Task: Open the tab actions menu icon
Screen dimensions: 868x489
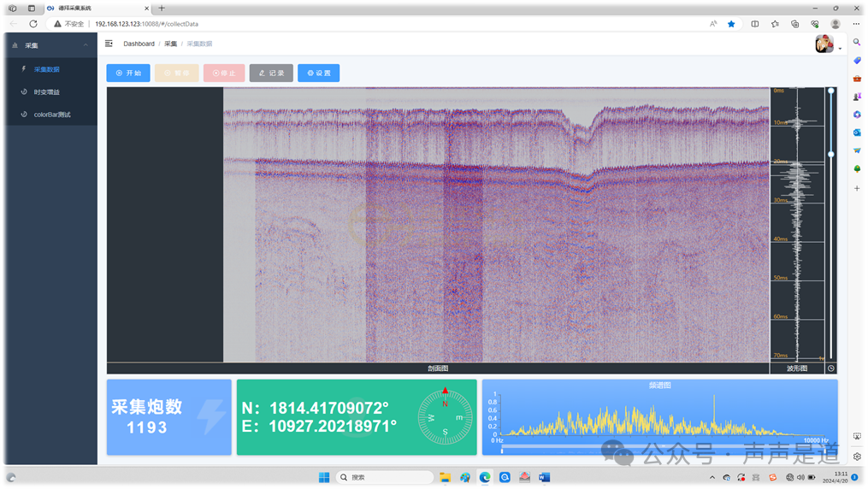Action: (32, 9)
